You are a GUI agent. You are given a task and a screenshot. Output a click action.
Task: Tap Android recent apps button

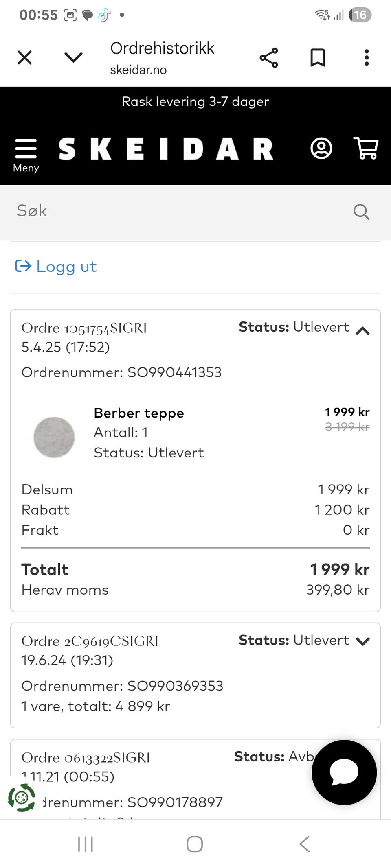[86, 844]
